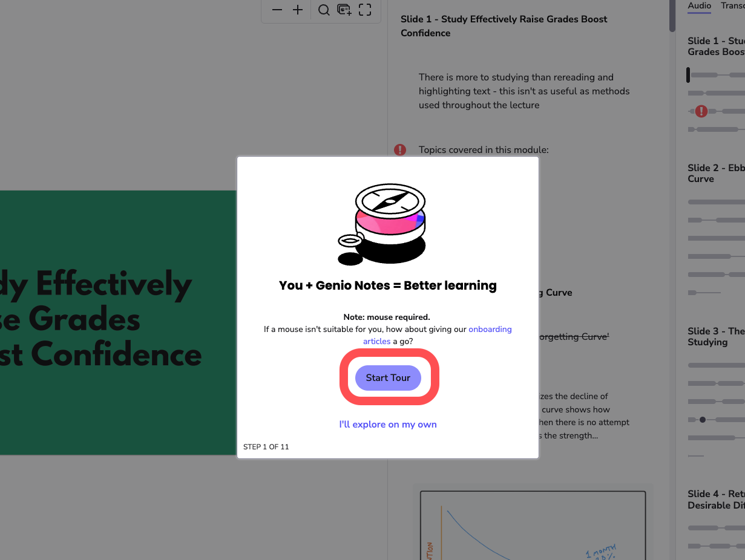This screenshot has height=560, width=745.
Task: Click the note about rereading and highlighting
Action: [524, 91]
